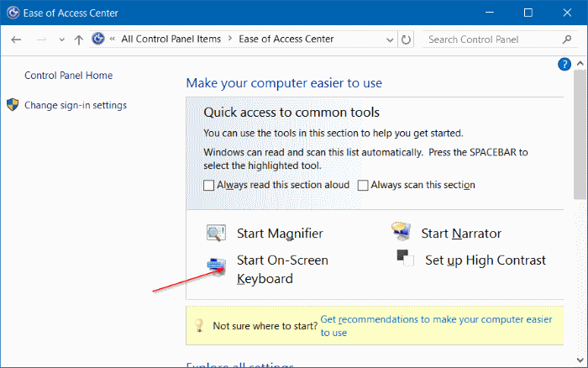Select All Control Panel Items breadcrumb
588x368 pixels.
[x=170, y=39]
